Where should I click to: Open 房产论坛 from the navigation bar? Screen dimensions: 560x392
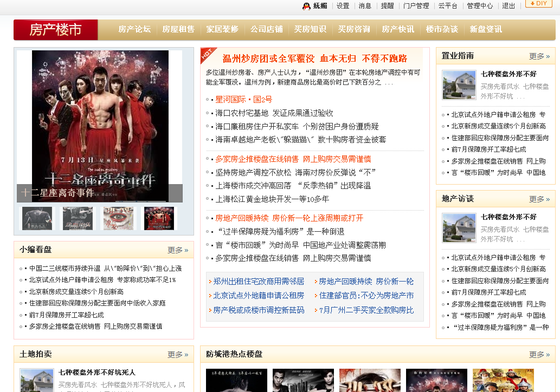[x=133, y=29]
